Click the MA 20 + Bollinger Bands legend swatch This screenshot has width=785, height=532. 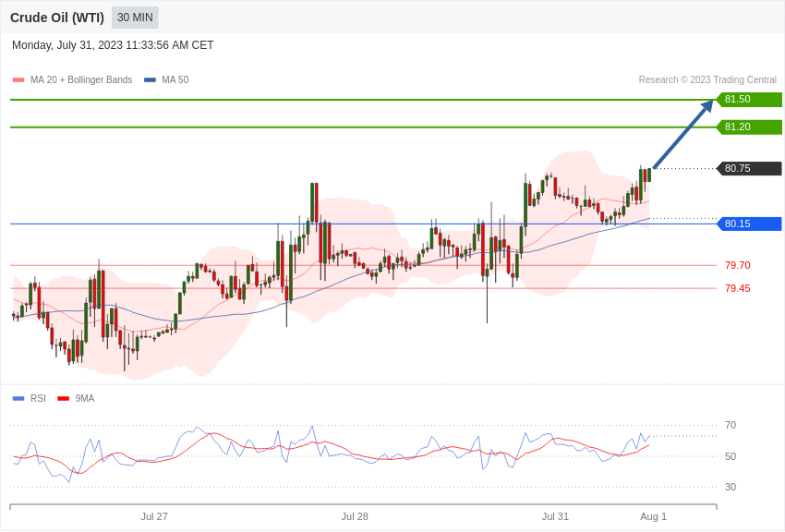click(x=18, y=80)
